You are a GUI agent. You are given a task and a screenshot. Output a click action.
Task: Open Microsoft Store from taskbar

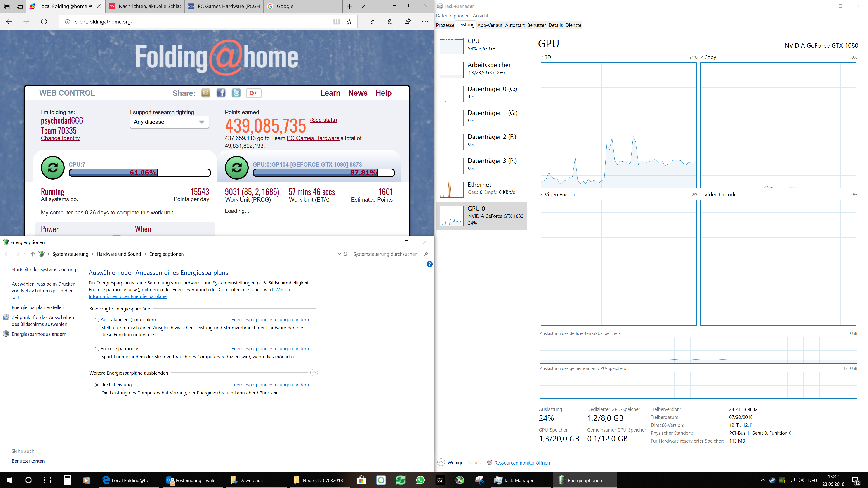pos(361,480)
